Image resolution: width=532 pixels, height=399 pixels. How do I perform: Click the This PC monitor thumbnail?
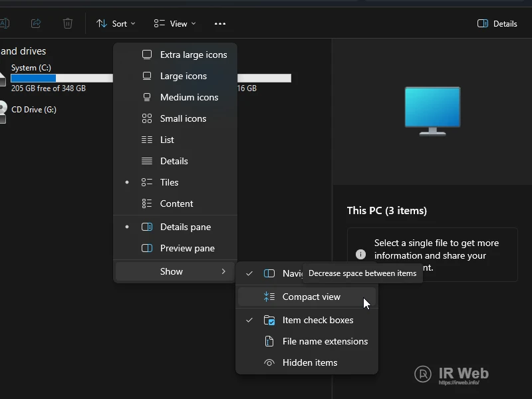pyautogui.click(x=432, y=110)
